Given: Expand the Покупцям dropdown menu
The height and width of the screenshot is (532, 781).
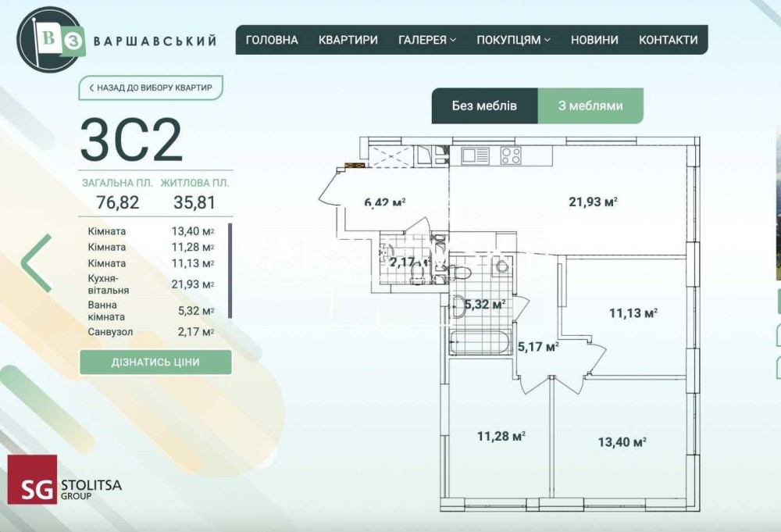Looking at the screenshot, I should [513, 40].
